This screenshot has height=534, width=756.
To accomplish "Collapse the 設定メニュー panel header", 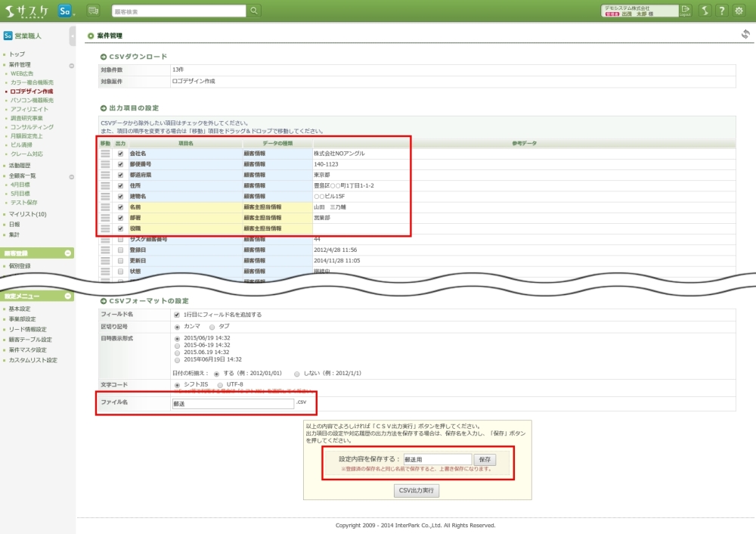I will [68, 296].
